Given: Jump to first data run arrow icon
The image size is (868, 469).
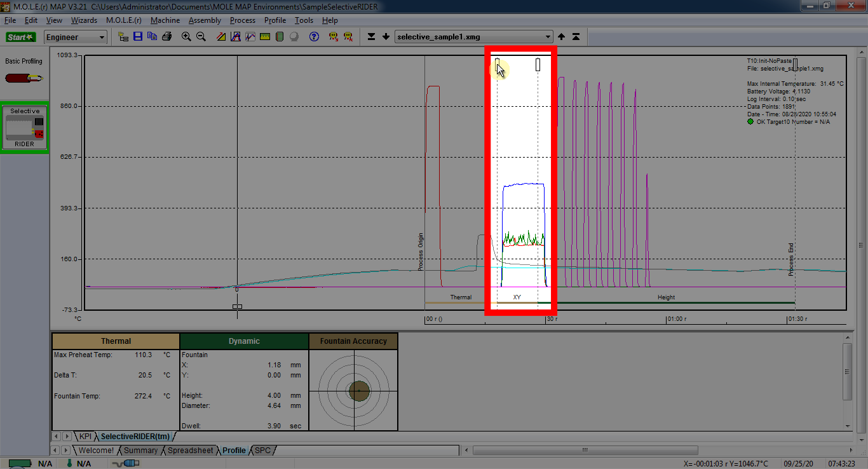Looking at the screenshot, I should coord(576,37).
